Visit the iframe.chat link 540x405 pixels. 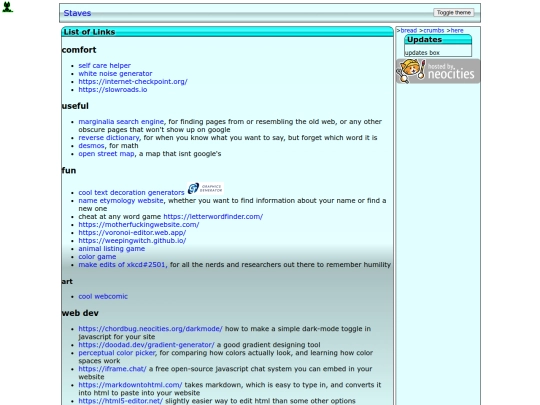[x=112, y=369]
